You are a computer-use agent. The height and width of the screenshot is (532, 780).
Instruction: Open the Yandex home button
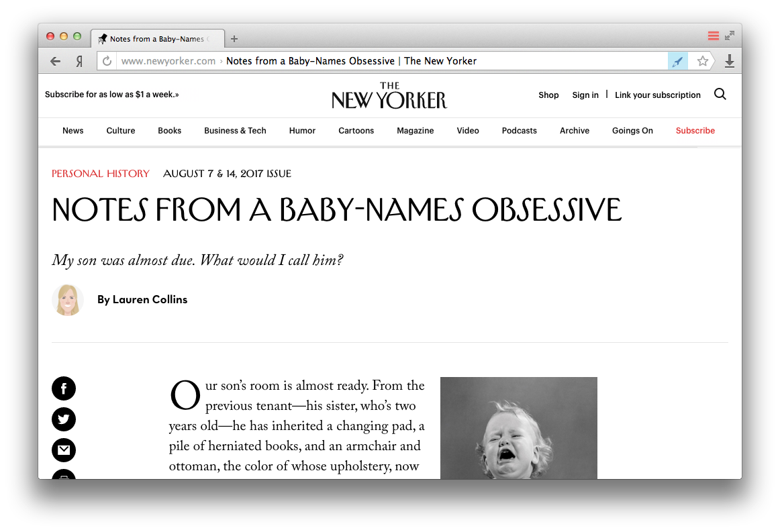(x=79, y=61)
